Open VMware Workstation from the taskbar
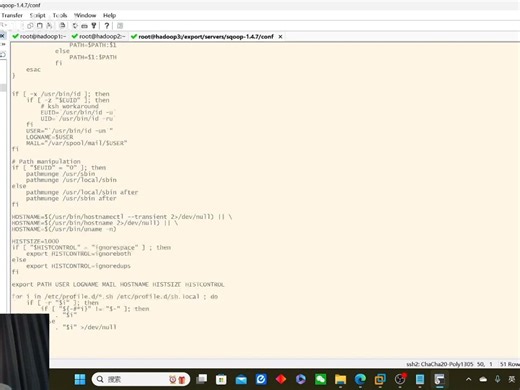Image resolution: width=520 pixels, height=390 pixels. point(380,379)
